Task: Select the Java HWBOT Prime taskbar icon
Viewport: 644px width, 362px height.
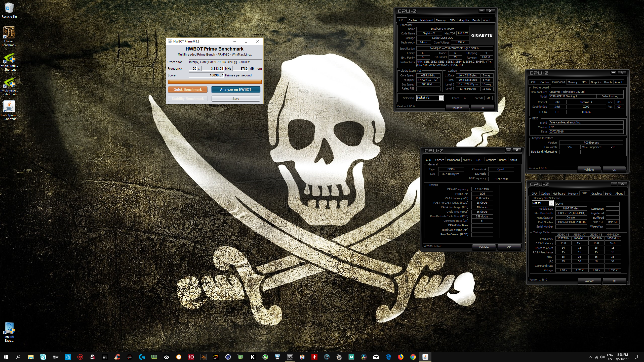Action: [x=425, y=357]
